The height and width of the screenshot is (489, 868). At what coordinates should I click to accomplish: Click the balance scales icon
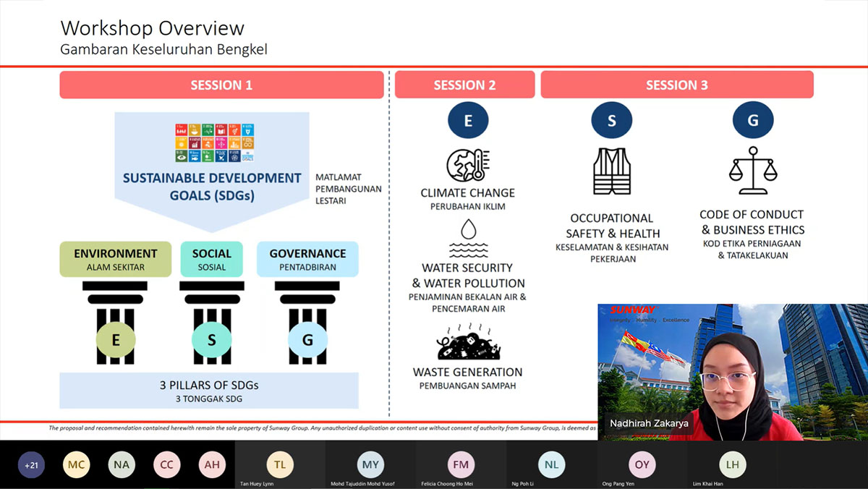click(752, 171)
